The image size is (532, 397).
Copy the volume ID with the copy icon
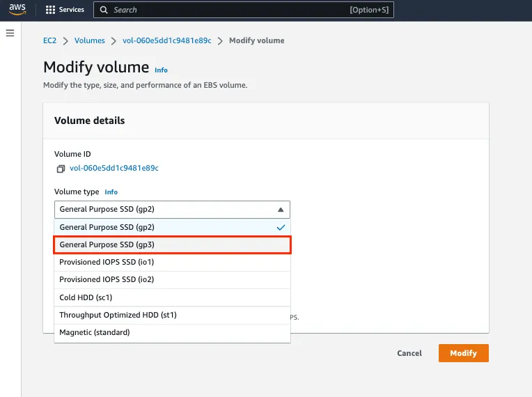[61, 169]
